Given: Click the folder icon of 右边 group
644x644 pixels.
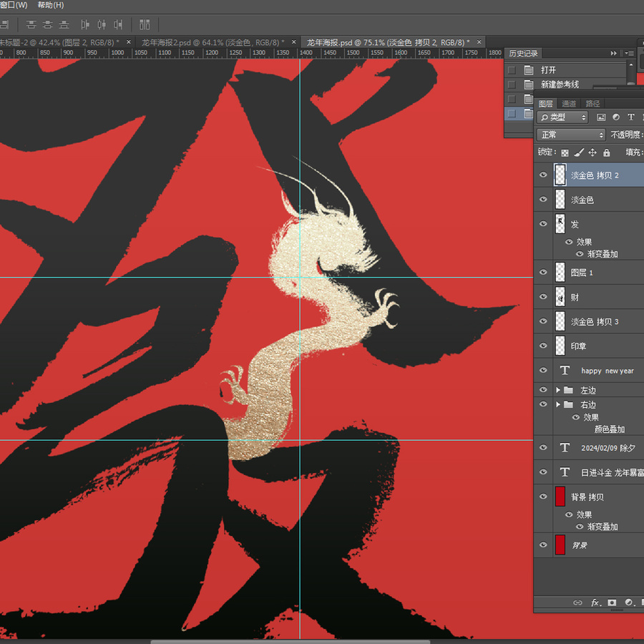Looking at the screenshot, I should click(x=568, y=404).
